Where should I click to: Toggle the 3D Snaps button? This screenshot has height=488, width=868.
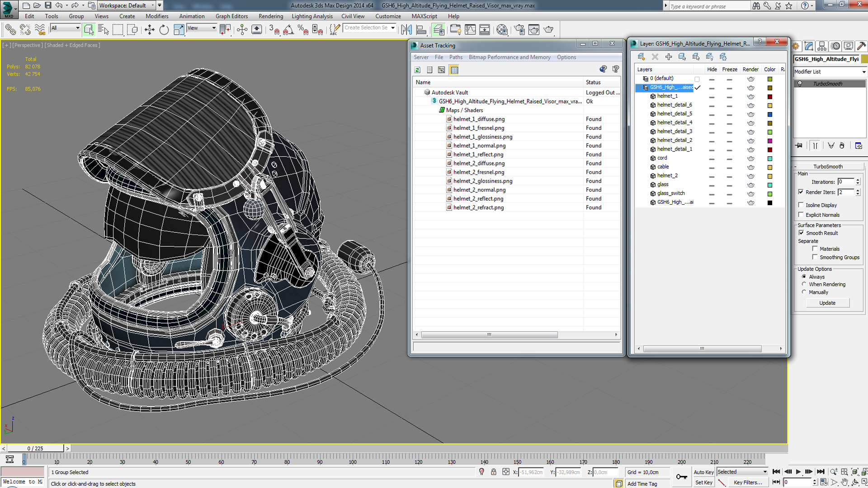coord(274,30)
